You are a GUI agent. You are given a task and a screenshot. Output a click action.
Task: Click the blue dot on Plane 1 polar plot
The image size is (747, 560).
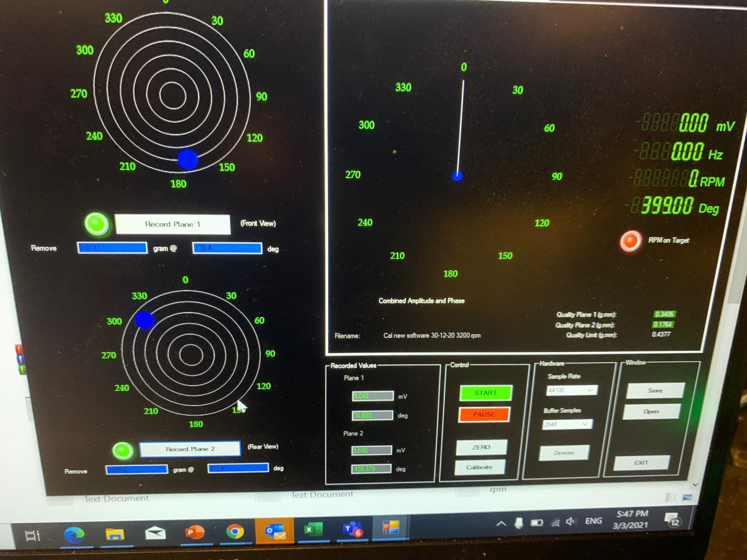188,159
